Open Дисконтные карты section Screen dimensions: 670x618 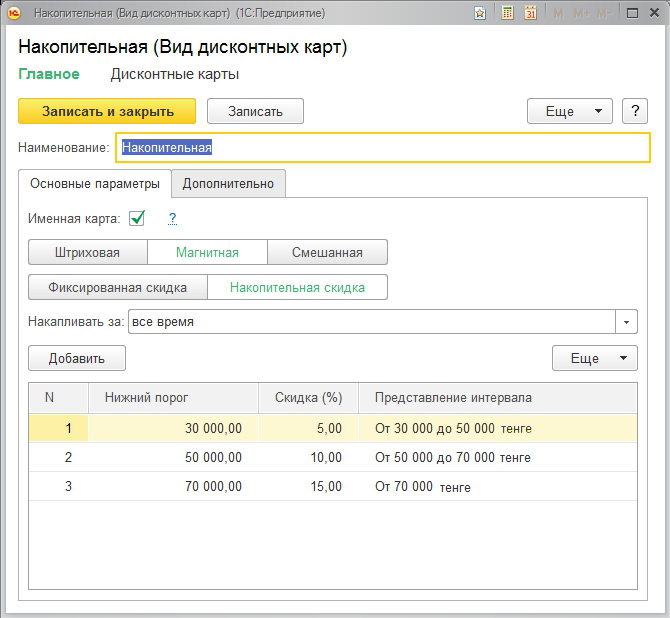tap(175, 74)
